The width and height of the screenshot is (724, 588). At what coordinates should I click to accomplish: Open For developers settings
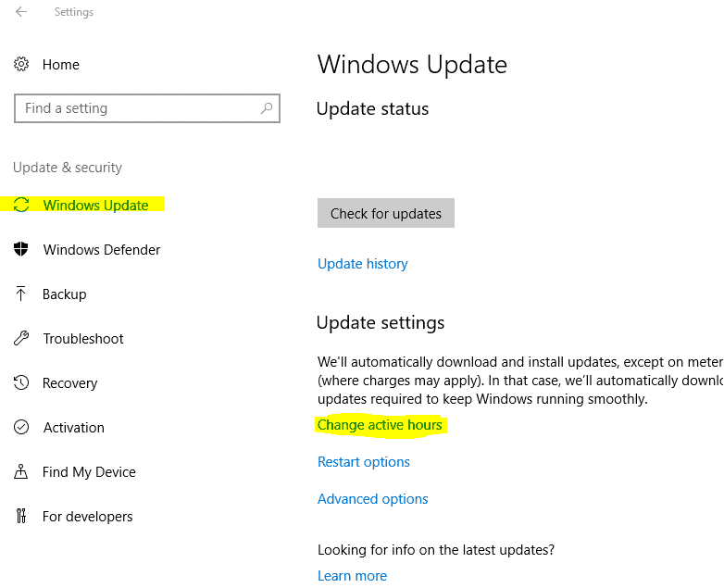pyautogui.click(x=88, y=517)
